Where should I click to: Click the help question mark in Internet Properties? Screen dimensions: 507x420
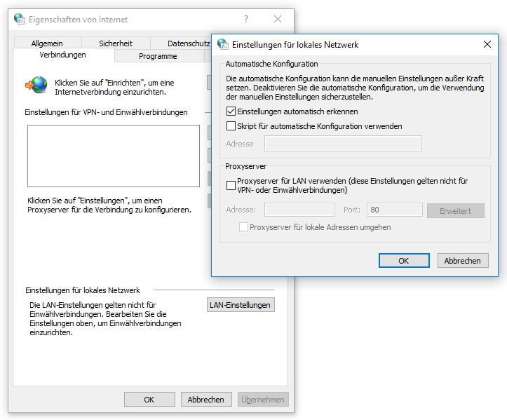pyautogui.click(x=246, y=19)
